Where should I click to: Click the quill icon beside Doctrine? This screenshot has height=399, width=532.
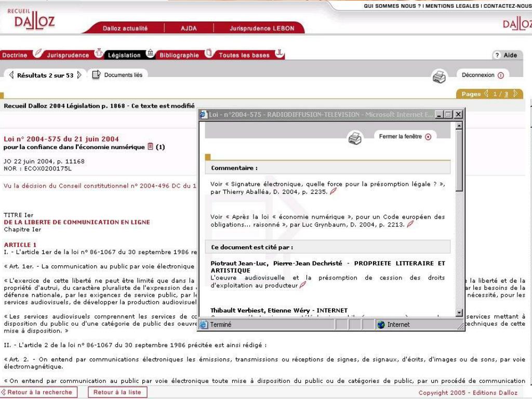[x=37, y=54]
